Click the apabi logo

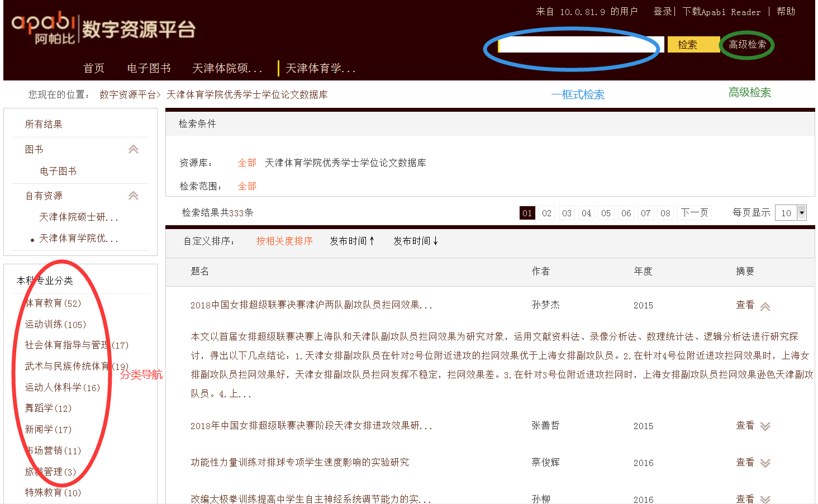click(x=44, y=28)
